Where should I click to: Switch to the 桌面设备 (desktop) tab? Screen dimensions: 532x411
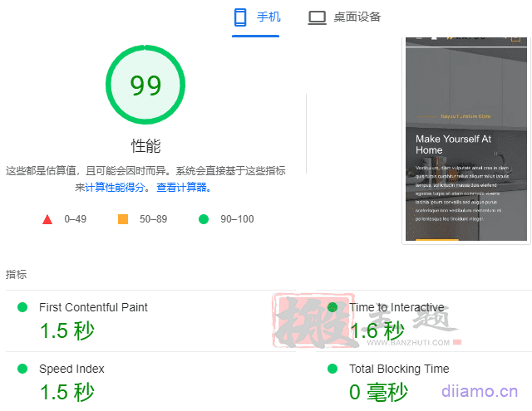click(344, 17)
